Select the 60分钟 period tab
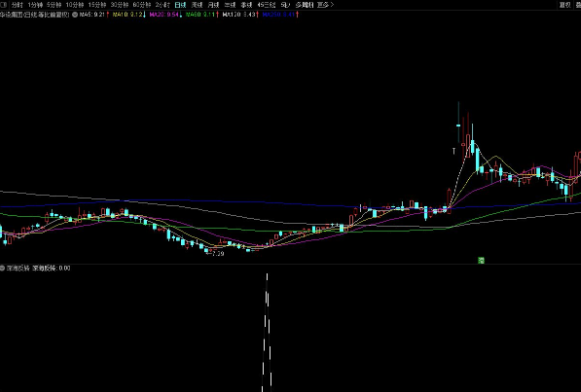Image resolution: width=581 pixels, height=392 pixels. click(x=142, y=5)
